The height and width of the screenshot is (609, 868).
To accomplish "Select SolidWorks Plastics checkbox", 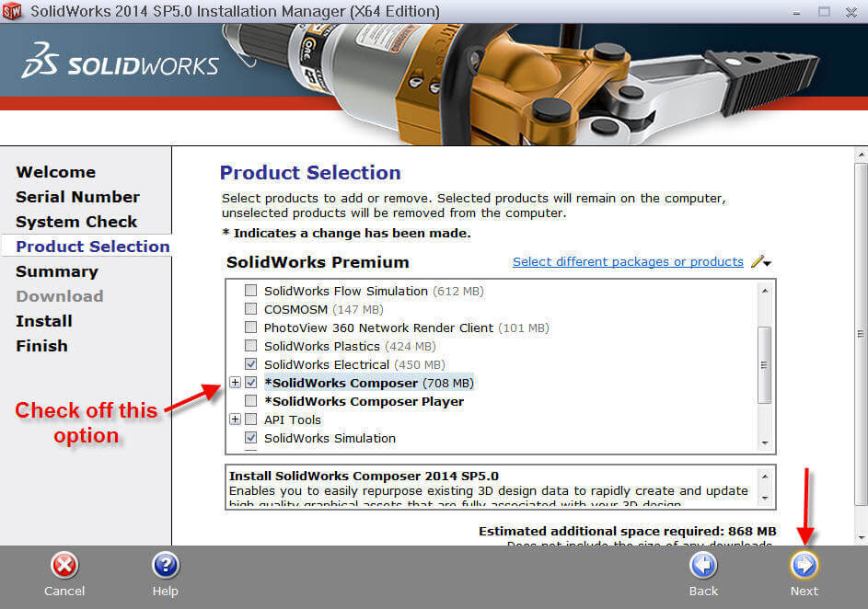I will [250, 346].
